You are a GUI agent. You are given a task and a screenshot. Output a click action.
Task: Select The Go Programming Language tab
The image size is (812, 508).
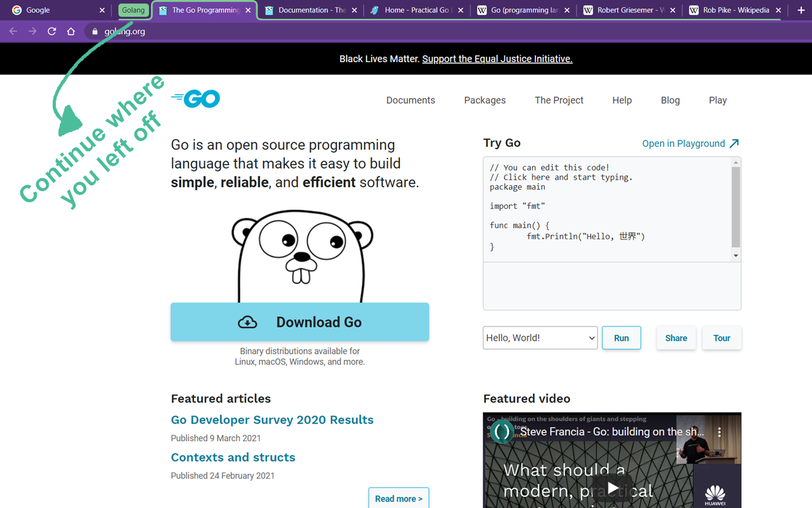tap(204, 10)
